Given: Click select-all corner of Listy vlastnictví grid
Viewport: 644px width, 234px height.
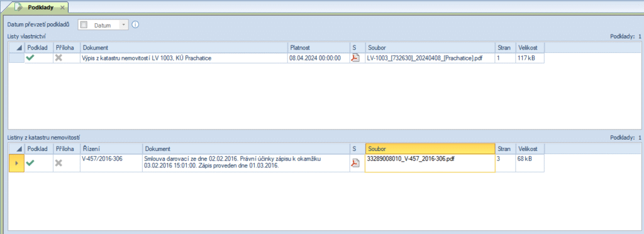Looking at the screenshot, I should click(17, 48).
